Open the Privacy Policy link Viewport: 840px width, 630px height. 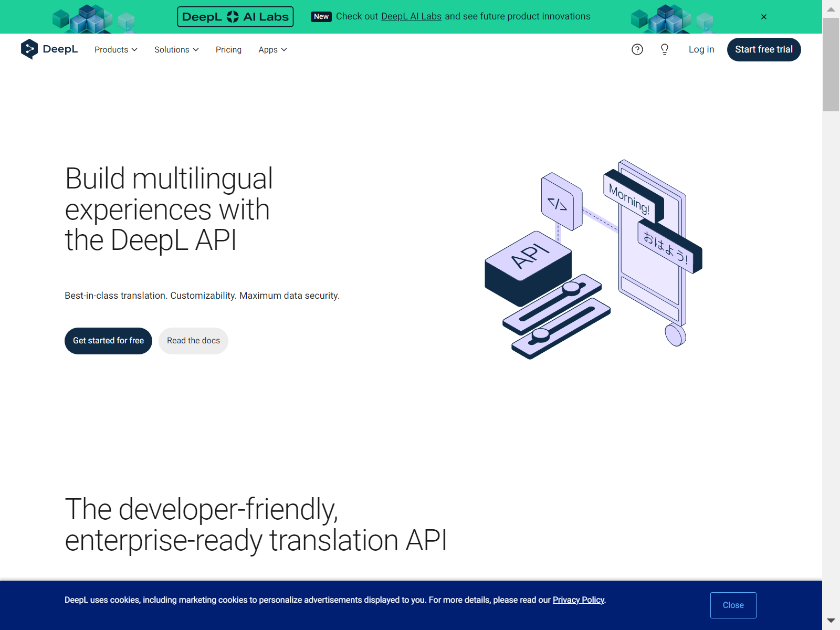(579, 600)
